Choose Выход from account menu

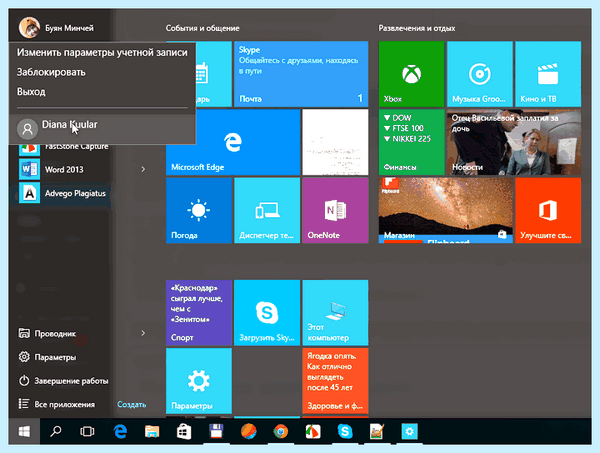[102, 92]
